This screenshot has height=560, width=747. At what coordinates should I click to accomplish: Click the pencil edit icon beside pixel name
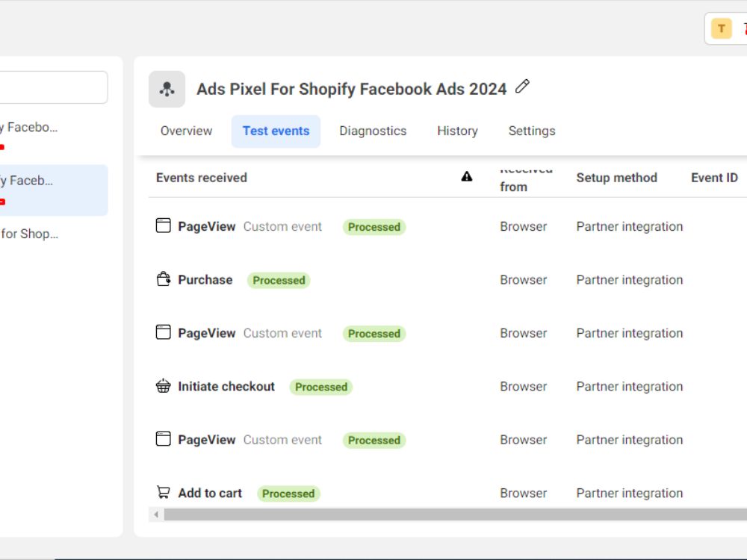tap(522, 87)
